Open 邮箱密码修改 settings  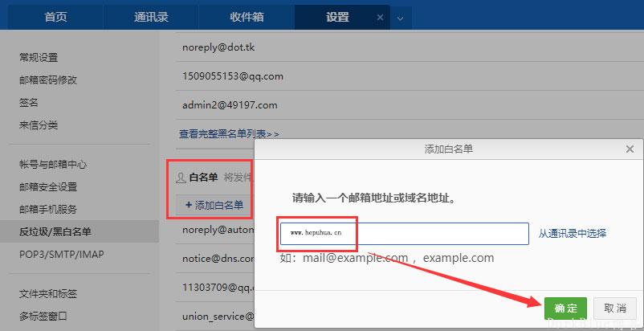48,80
